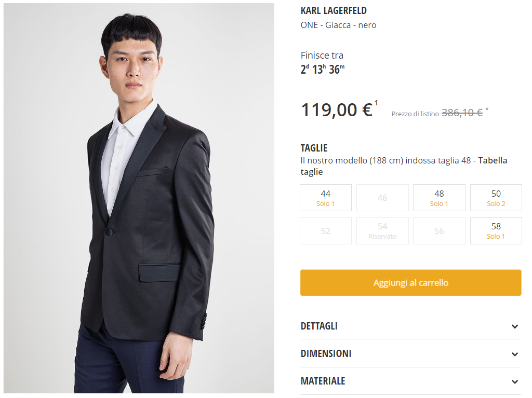The width and height of the screenshot is (532, 398).
Task: Expand the DIMENSIONI section chevron
Action: [x=514, y=354]
